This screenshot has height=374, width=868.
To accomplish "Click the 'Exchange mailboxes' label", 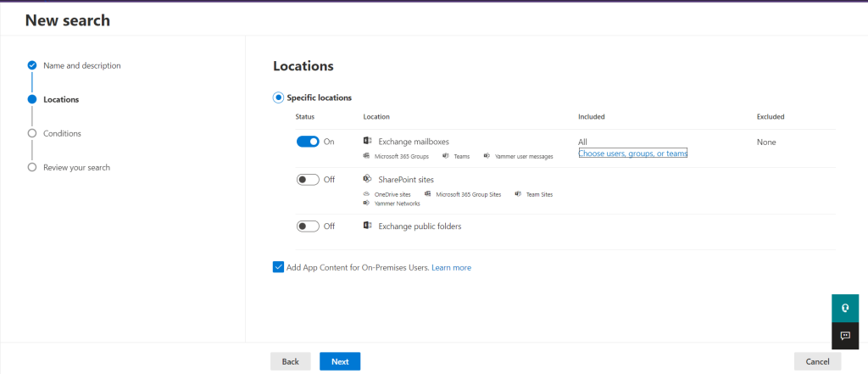I will pyautogui.click(x=414, y=142).
